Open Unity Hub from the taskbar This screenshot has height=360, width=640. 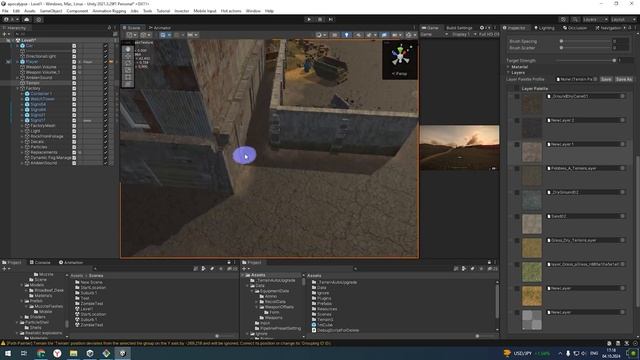[90, 353]
